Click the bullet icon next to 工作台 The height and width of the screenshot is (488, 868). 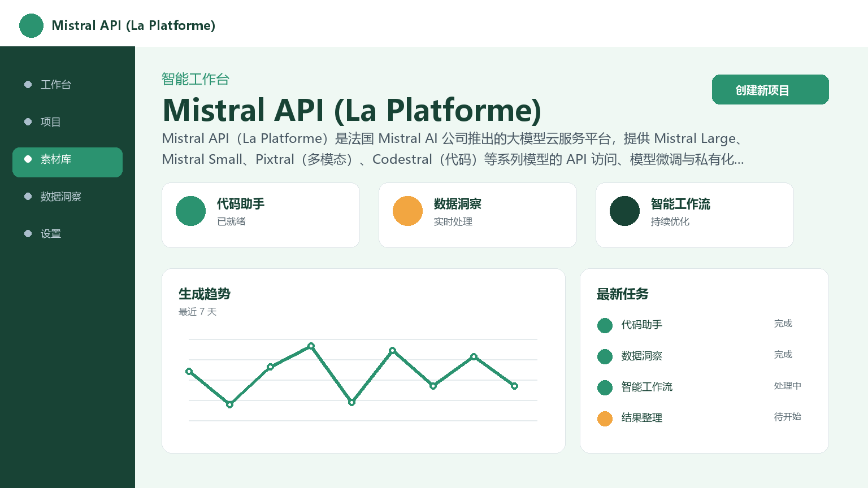(28, 85)
